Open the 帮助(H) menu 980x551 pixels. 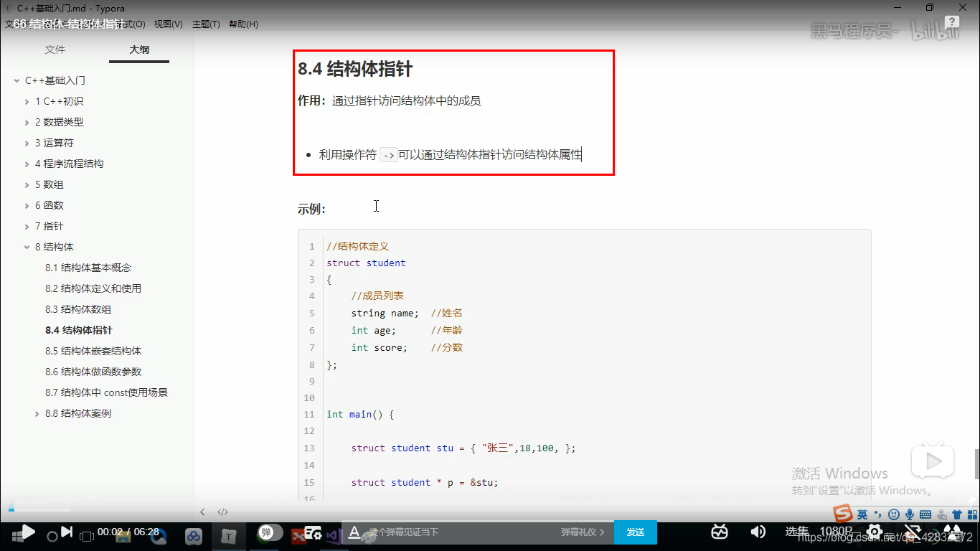[243, 24]
